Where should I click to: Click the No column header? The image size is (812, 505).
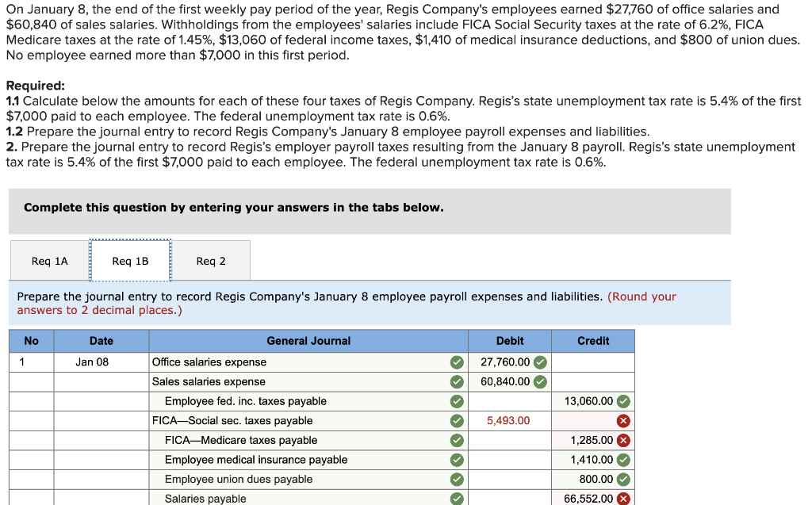(32, 341)
